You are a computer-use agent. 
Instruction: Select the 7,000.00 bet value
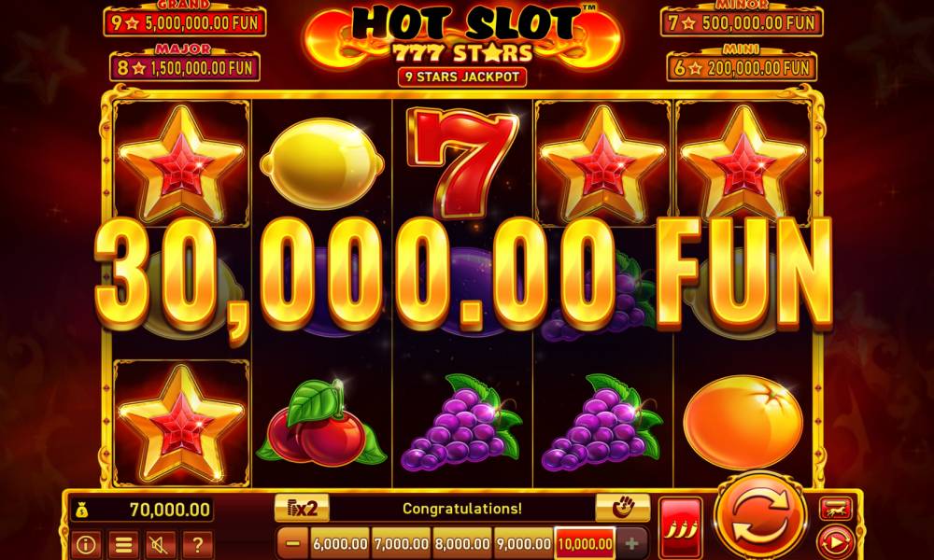click(402, 543)
